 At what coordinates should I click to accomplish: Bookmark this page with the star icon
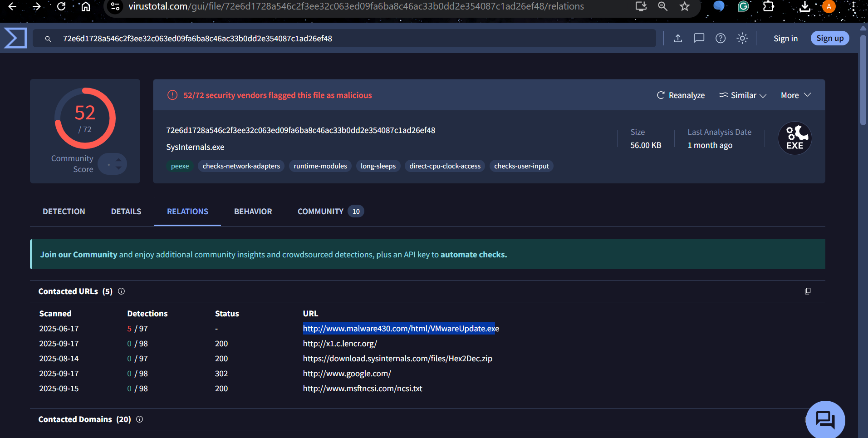(684, 6)
